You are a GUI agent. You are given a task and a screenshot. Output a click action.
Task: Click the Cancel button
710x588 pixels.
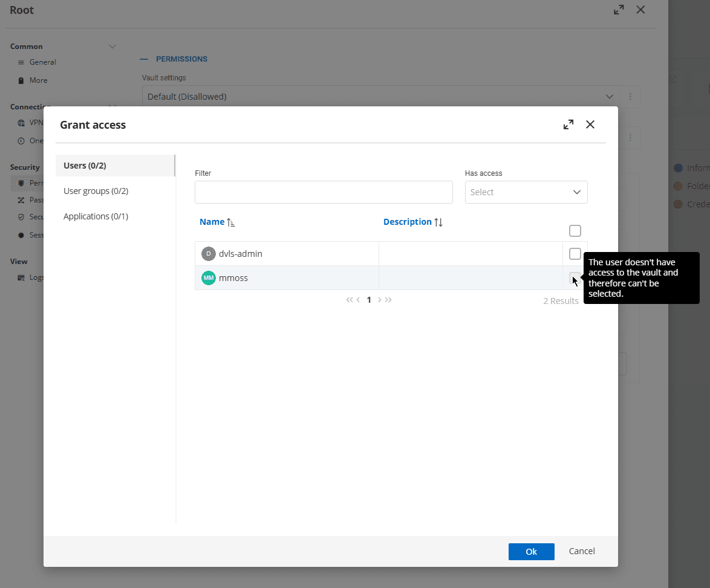tap(581, 551)
